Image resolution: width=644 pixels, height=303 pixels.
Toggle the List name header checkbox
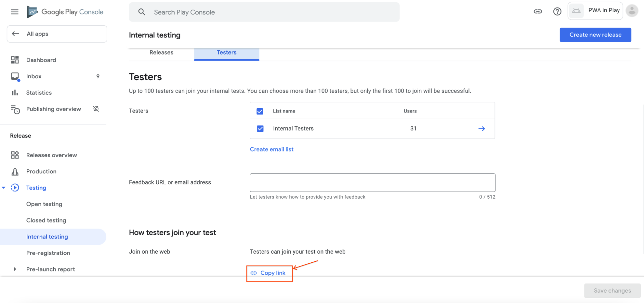point(260,111)
